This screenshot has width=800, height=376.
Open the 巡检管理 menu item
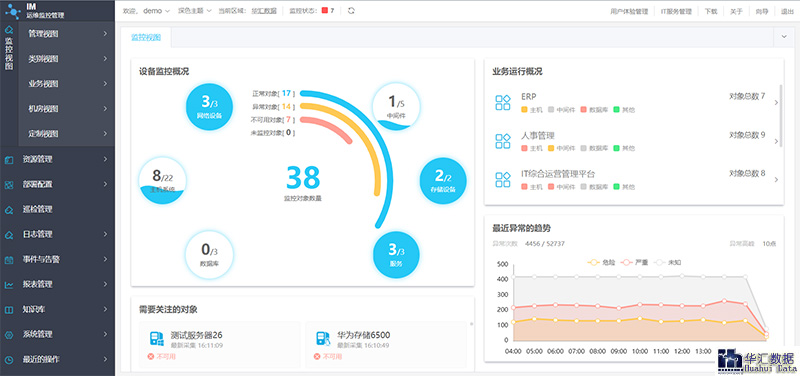pos(58,209)
